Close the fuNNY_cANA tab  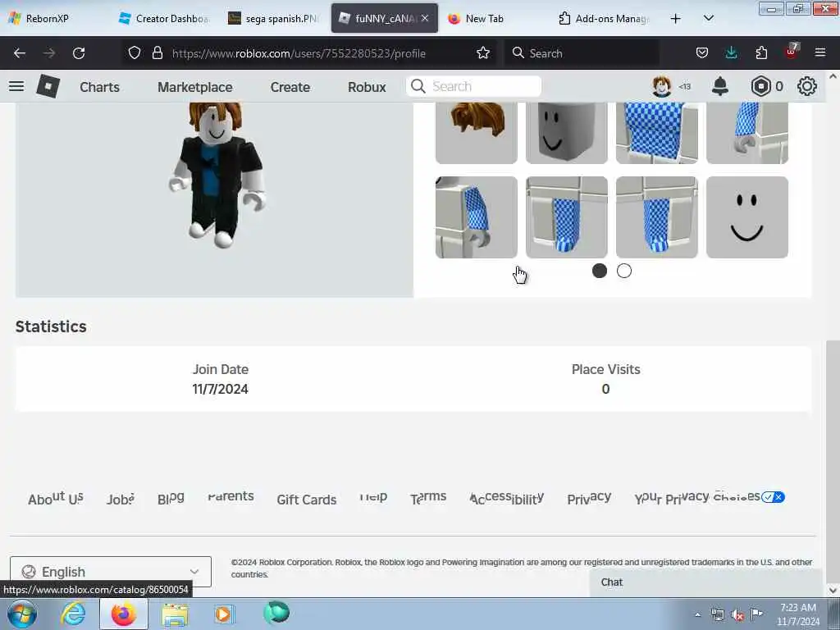click(x=425, y=18)
